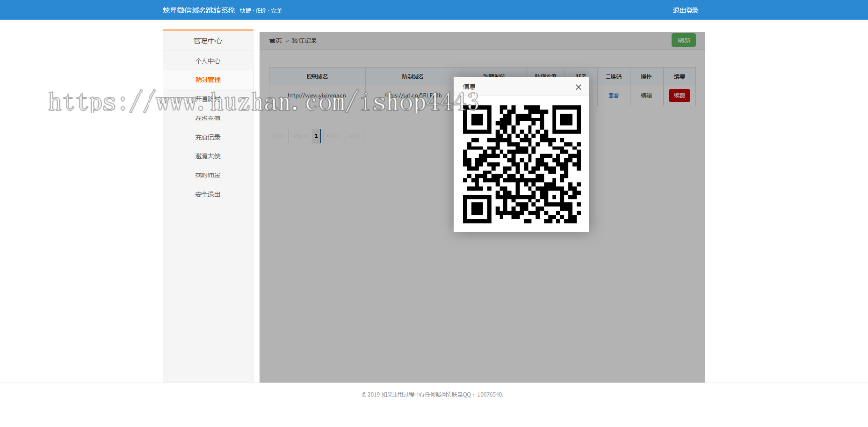Screen dimensions: 868x427
Task: Close the QR code popup dialog
Action: click(578, 87)
